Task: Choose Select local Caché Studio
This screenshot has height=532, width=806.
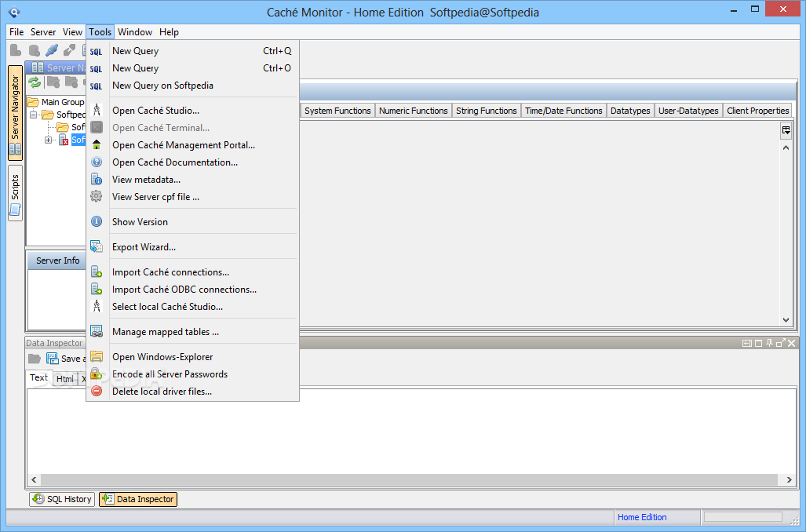Action: pos(192,307)
